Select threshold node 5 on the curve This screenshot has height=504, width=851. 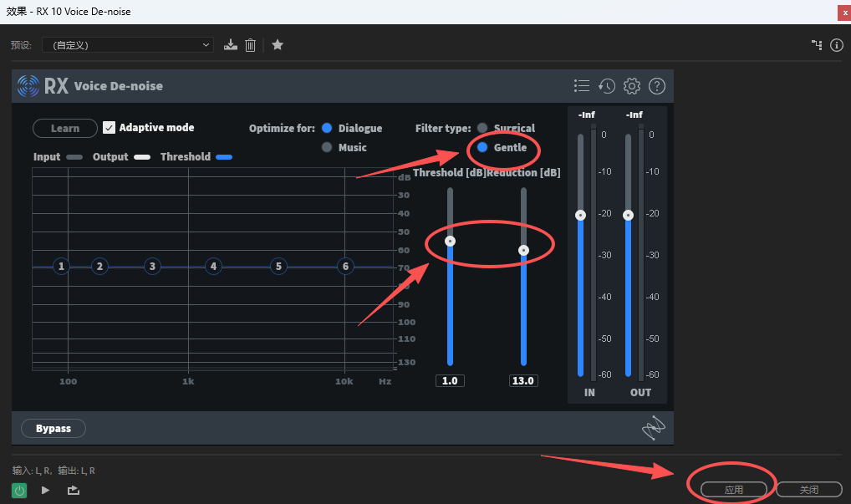tap(278, 267)
